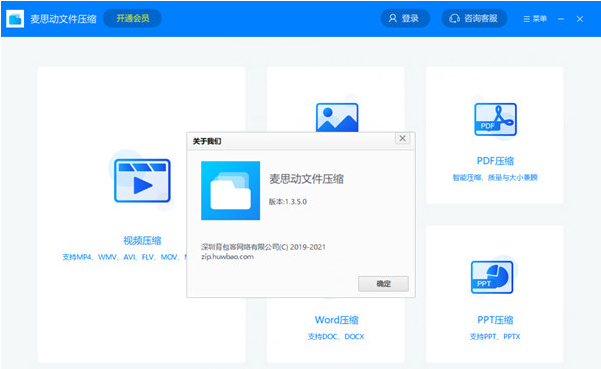Click the 支持PPT、PPTX text
601x369 pixels.
(495, 336)
